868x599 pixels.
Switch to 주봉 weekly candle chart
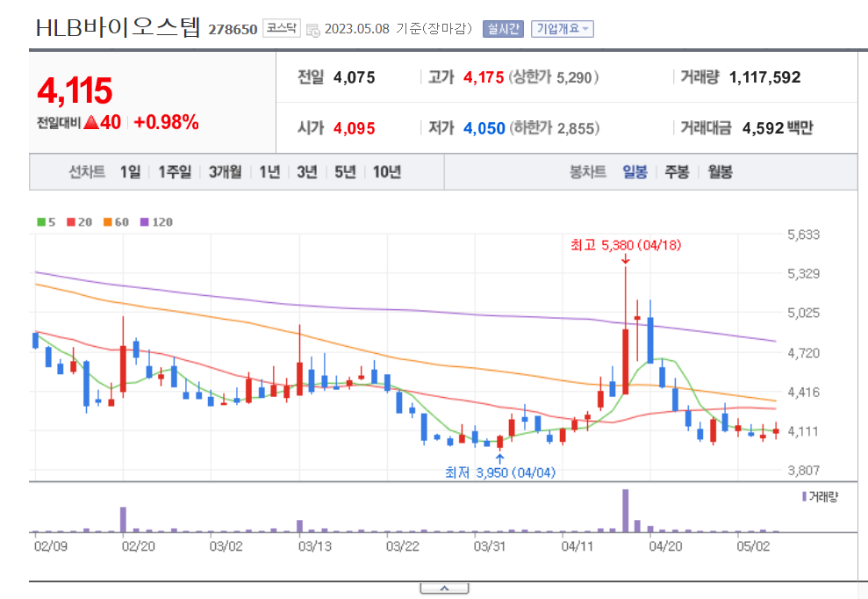click(x=677, y=172)
